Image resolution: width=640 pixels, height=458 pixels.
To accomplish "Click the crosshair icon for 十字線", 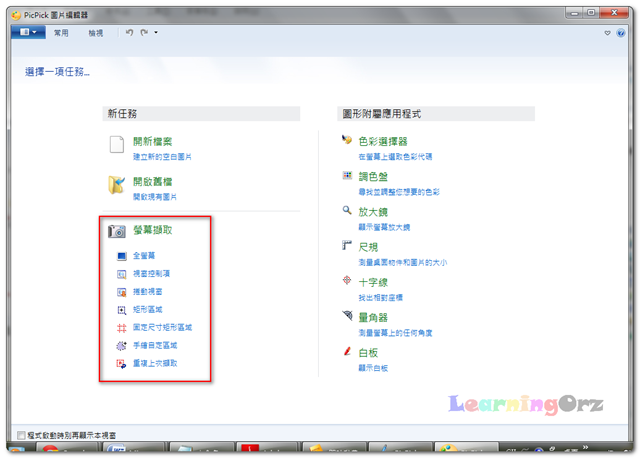I will [347, 280].
